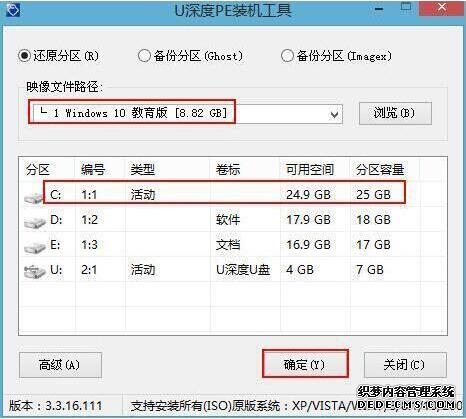Select the D: 软件 partition row
The width and height of the screenshot is (466, 419).
pyautogui.click(x=233, y=220)
